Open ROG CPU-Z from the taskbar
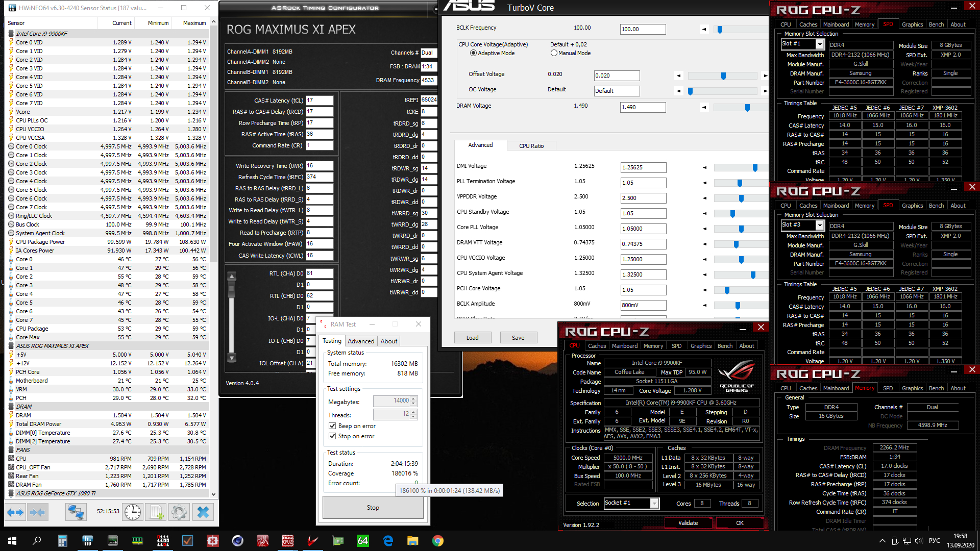 [x=288, y=541]
